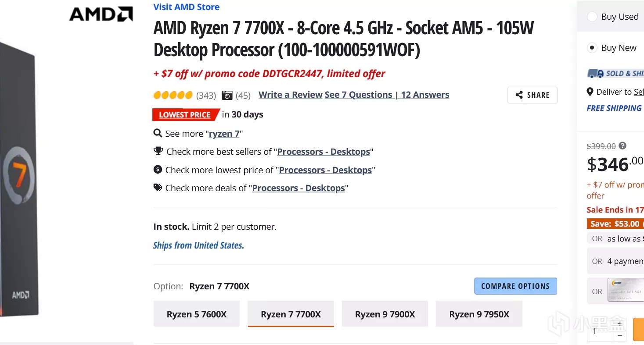Image resolution: width=644 pixels, height=345 pixels.
Task: Select the Buy Used radio button
Action: click(x=592, y=17)
